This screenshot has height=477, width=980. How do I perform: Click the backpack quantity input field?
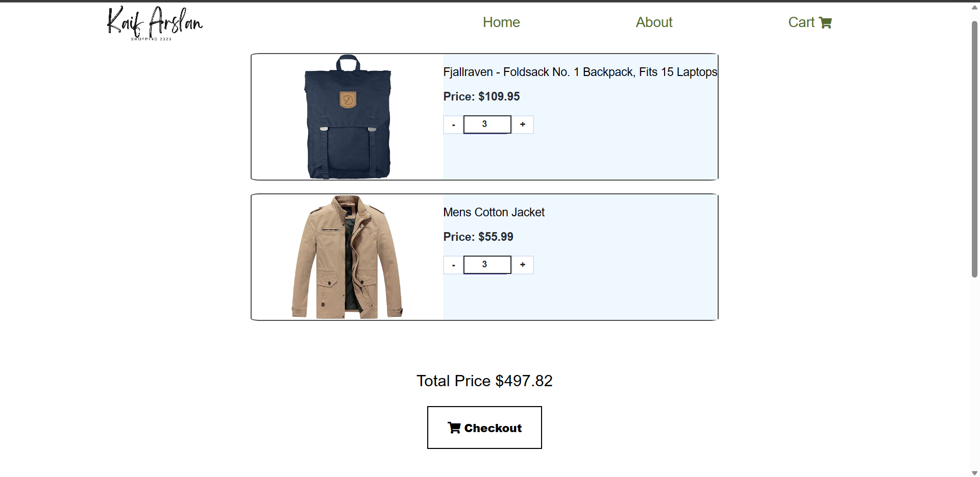(486, 124)
